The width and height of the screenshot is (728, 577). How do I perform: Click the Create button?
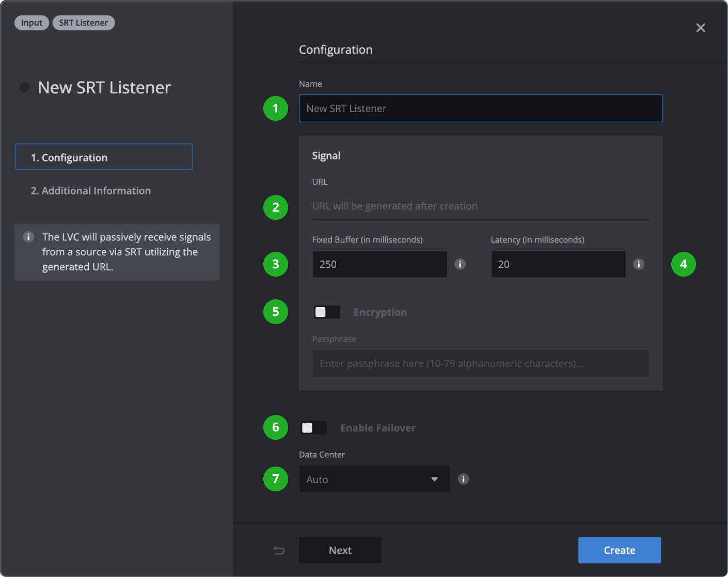pos(619,550)
